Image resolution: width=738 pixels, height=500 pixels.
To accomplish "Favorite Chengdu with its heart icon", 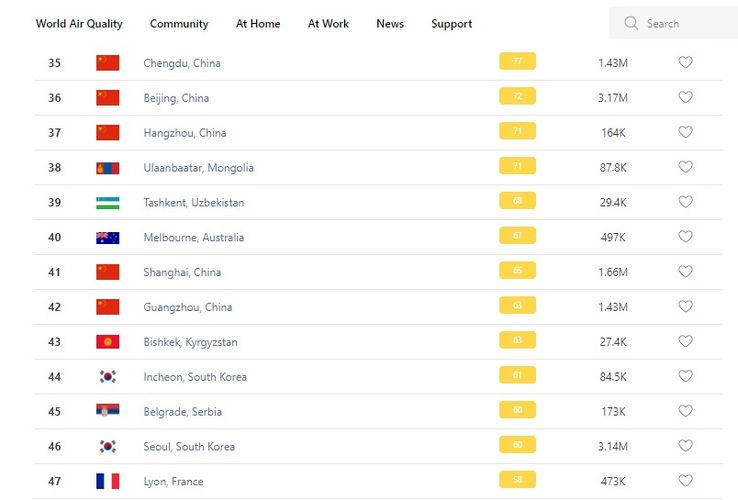I will click(685, 62).
